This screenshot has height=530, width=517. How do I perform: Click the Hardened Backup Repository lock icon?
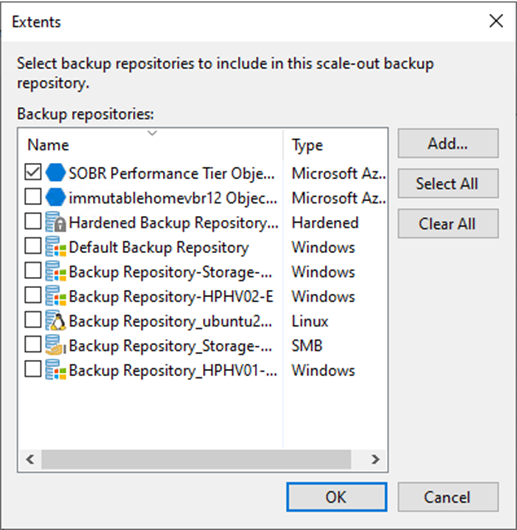[55, 222]
